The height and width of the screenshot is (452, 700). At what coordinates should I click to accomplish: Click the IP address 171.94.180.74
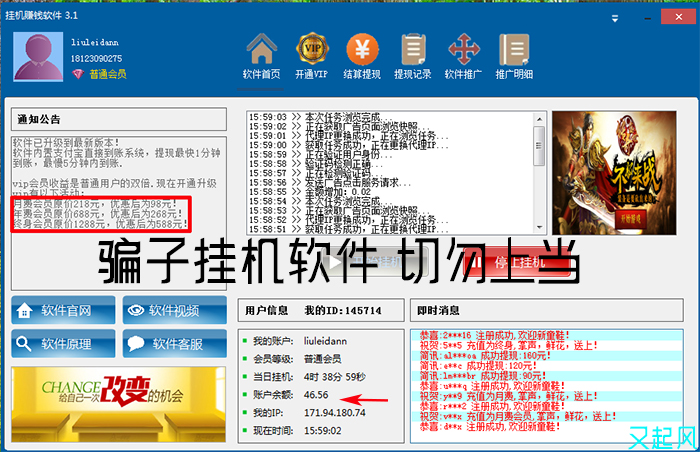point(335,413)
